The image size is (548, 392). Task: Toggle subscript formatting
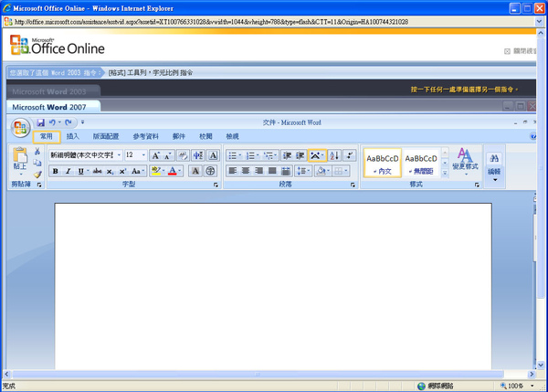[x=110, y=171]
